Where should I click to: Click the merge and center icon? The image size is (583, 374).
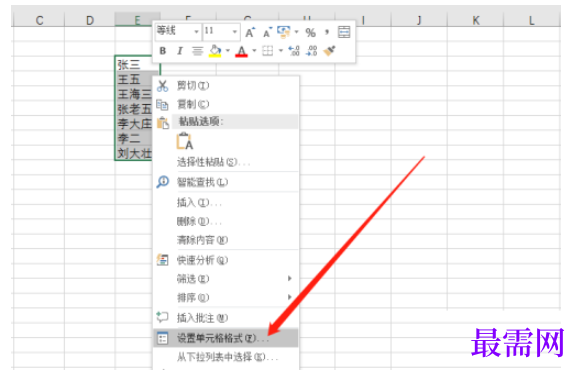[x=344, y=32]
